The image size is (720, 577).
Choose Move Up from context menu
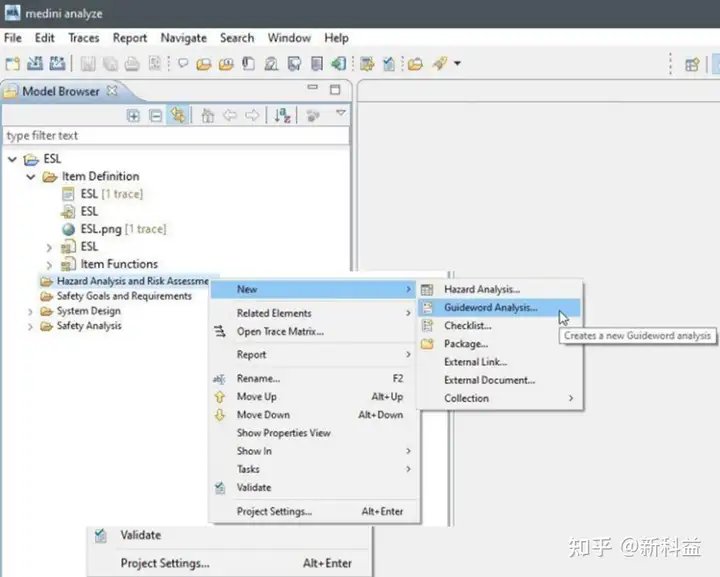point(314,397)
